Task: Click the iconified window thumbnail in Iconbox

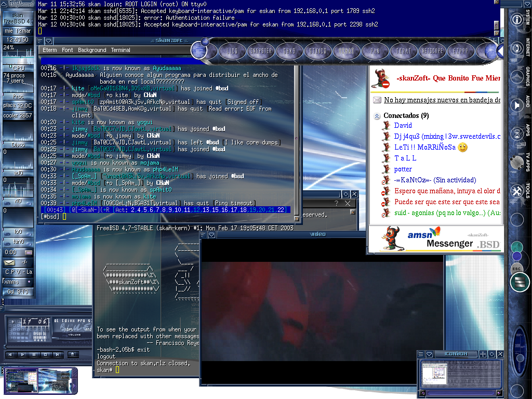Action: 435,374
